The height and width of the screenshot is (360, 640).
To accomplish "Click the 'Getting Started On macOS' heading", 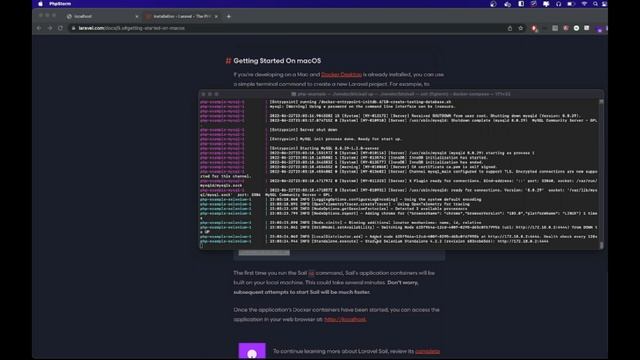I will click(277, 61).
